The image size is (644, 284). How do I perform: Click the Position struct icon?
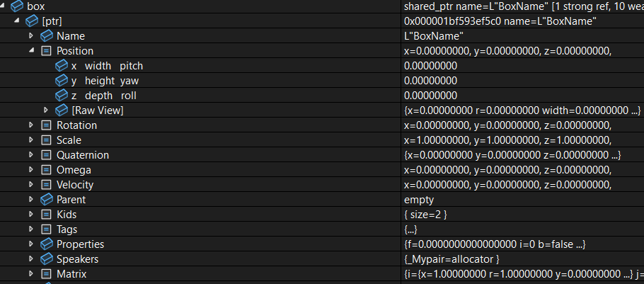click(x=47, y=51)
